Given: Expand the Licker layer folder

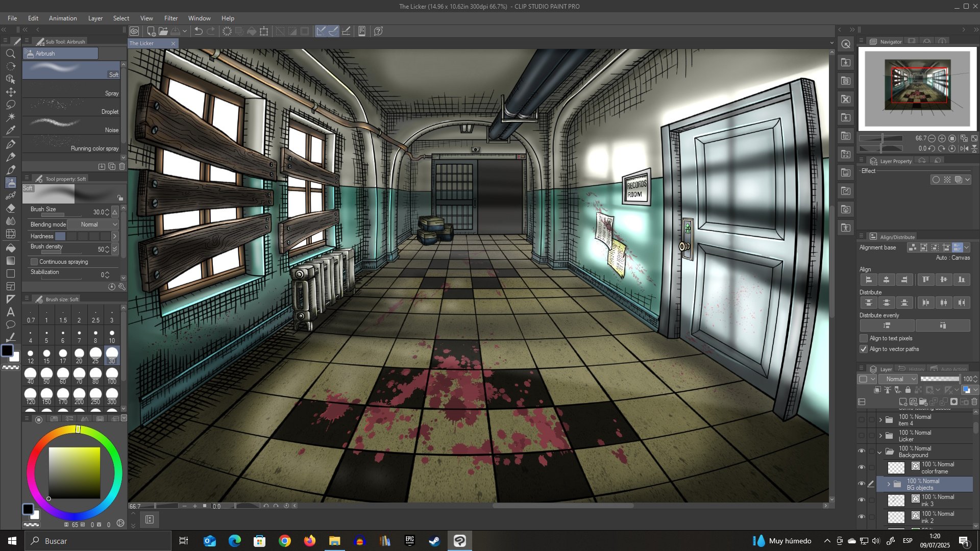Looking at the screenshot, I should 881,436.
